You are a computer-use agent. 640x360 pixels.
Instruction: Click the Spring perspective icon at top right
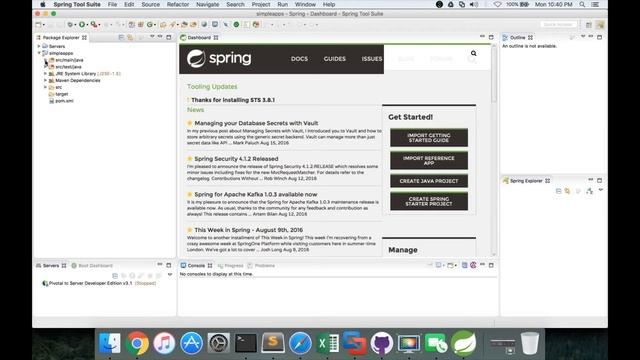600,25
